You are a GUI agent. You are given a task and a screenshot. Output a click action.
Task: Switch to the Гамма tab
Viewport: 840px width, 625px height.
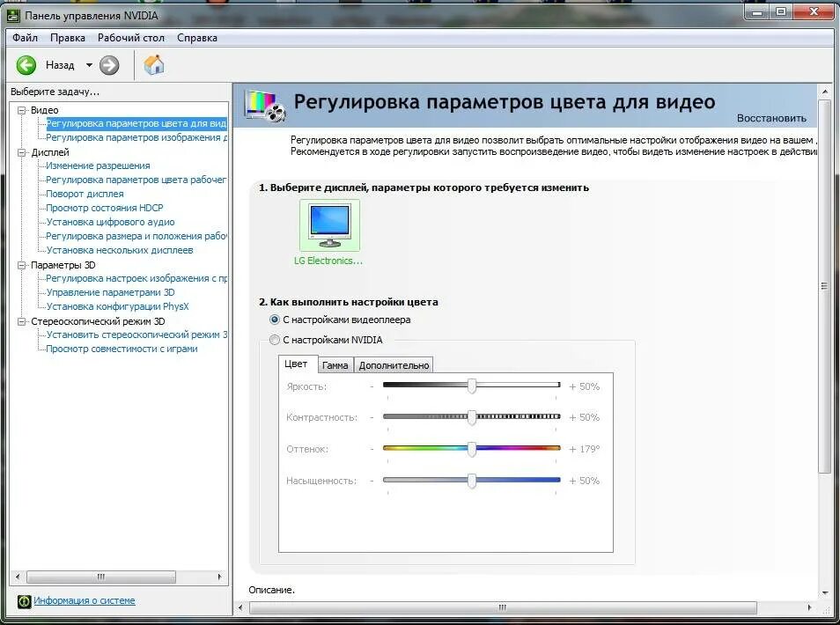(335, 365)
